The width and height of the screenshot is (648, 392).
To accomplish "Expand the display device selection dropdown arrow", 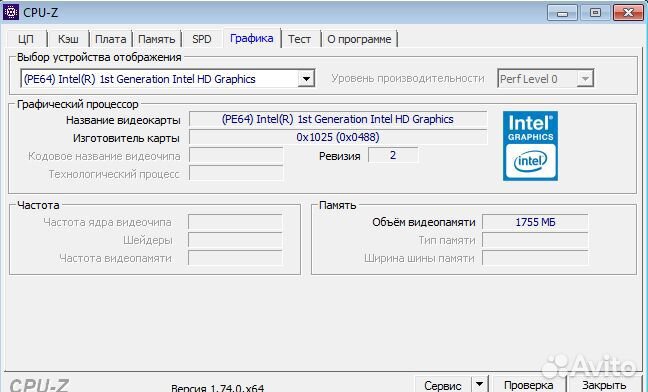I will click(x=306, y=78).
